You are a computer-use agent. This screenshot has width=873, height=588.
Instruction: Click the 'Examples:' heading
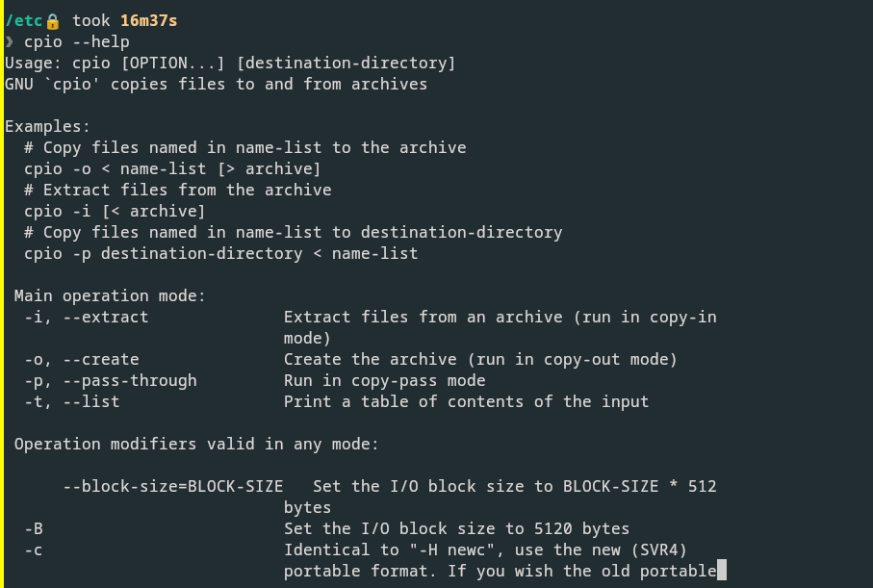click(47, 126)
